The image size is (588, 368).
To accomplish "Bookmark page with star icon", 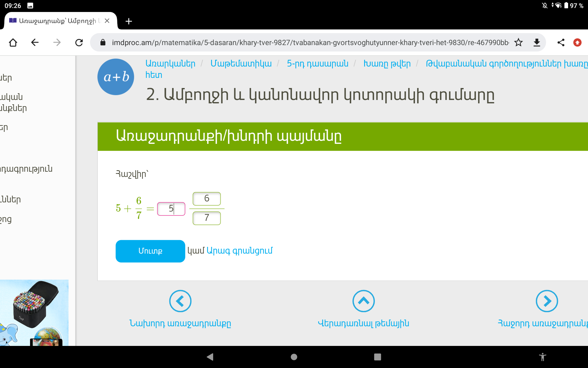I will click(x=518, y=42).
